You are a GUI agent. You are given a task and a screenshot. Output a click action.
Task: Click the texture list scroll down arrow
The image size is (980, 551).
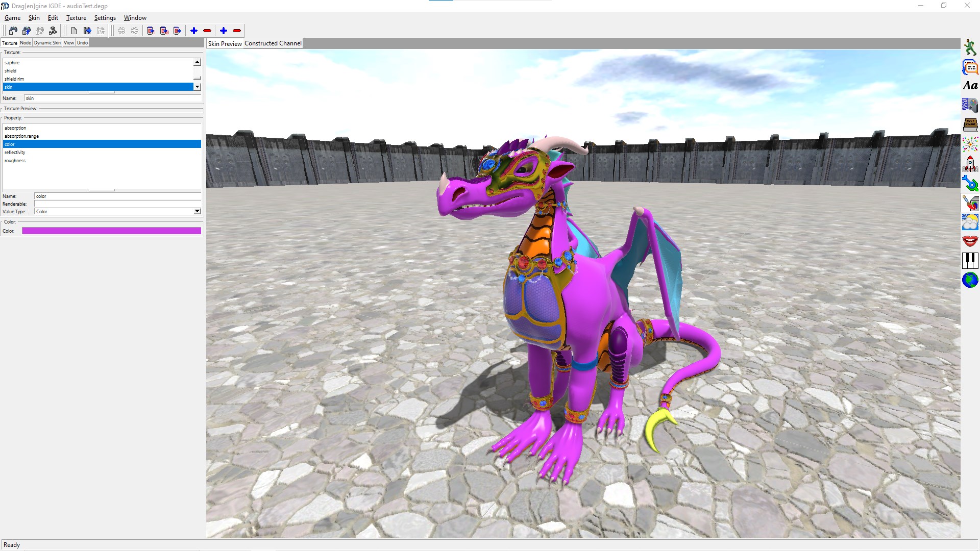(197, 87)
